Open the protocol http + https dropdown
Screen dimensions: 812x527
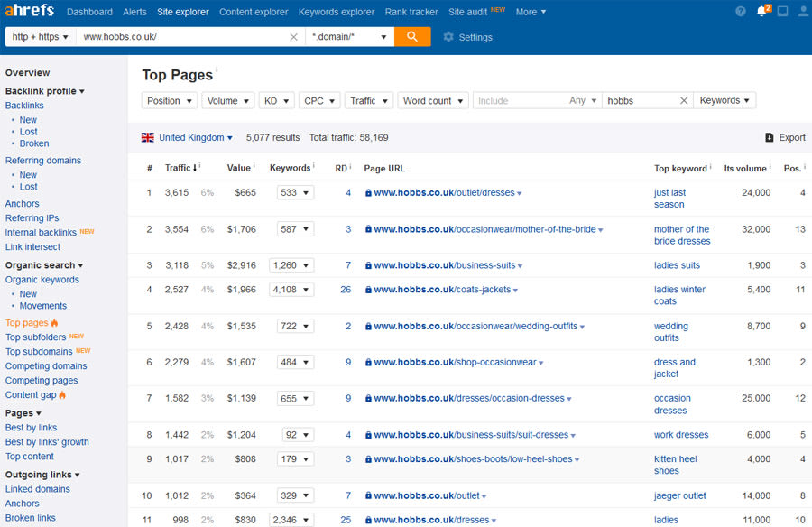pos(41,37)
